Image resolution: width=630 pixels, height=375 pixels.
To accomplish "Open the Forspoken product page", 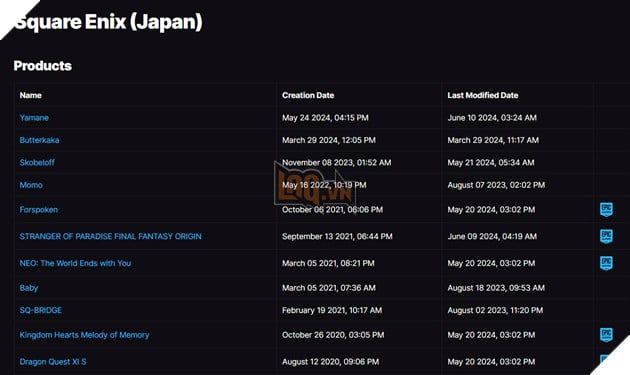I will point(39,210).
